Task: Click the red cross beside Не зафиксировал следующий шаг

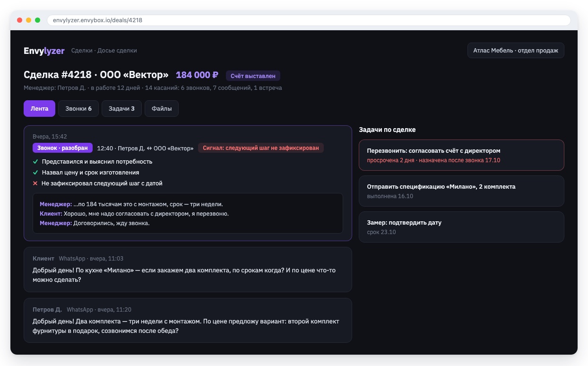Action: [35, 183]
